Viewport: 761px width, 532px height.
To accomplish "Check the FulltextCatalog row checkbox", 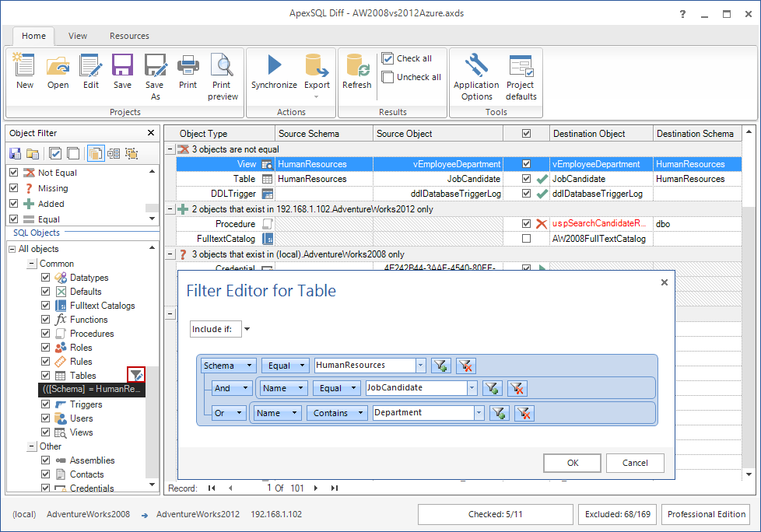I will click(526, 239).
